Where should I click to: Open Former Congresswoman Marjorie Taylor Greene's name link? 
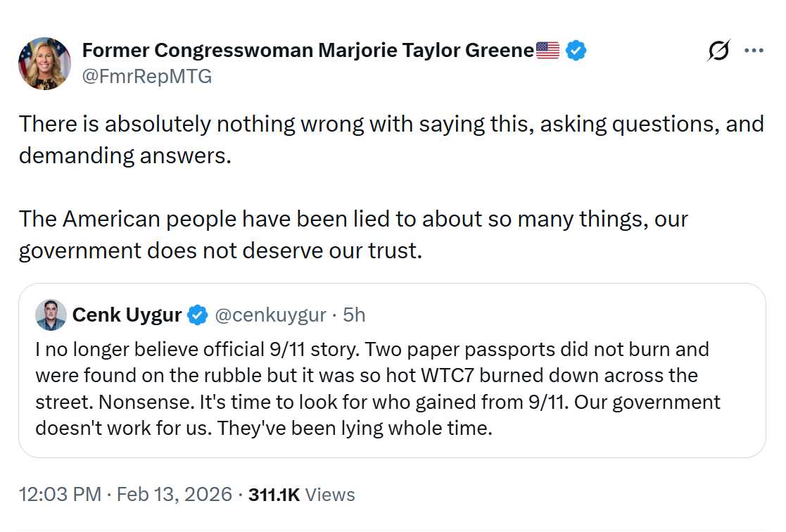[x=308, y=51]
